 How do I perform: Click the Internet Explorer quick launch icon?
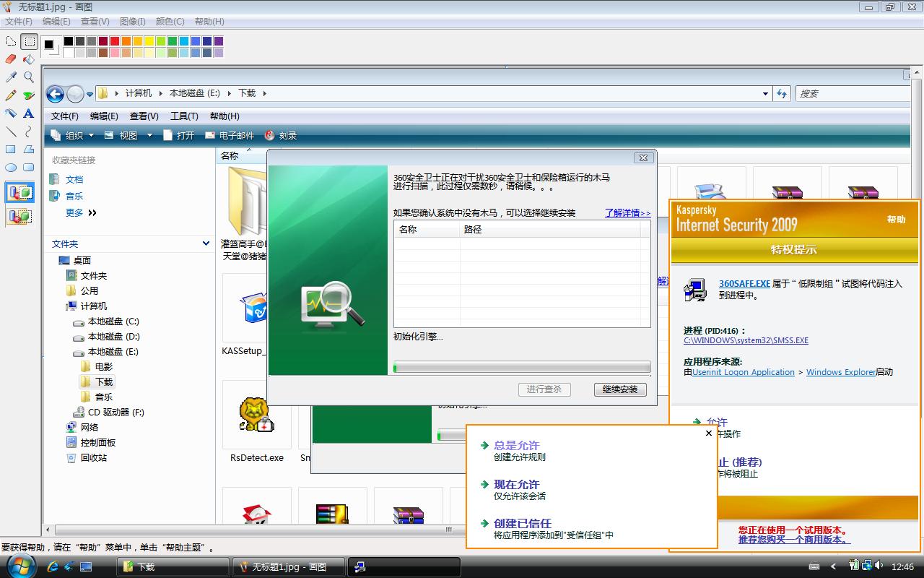(x=52, y=567)
